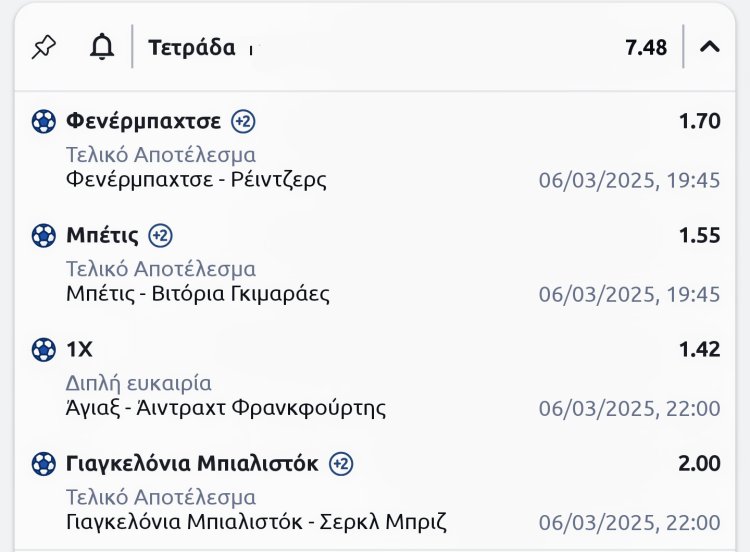Click the pin icon in the header
This screenshot has width=750, height=552.
[44, 47]
